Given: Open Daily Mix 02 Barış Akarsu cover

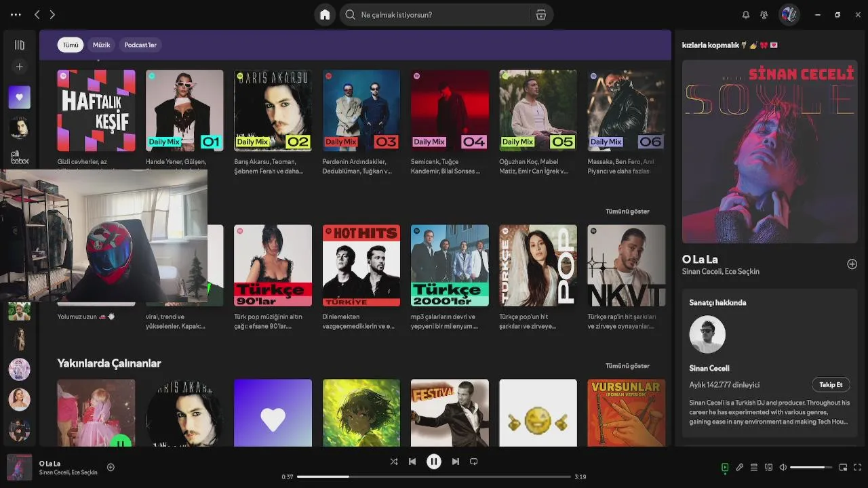Looking at the screenshot, I should pyautogui.click(x=273, y=110).
